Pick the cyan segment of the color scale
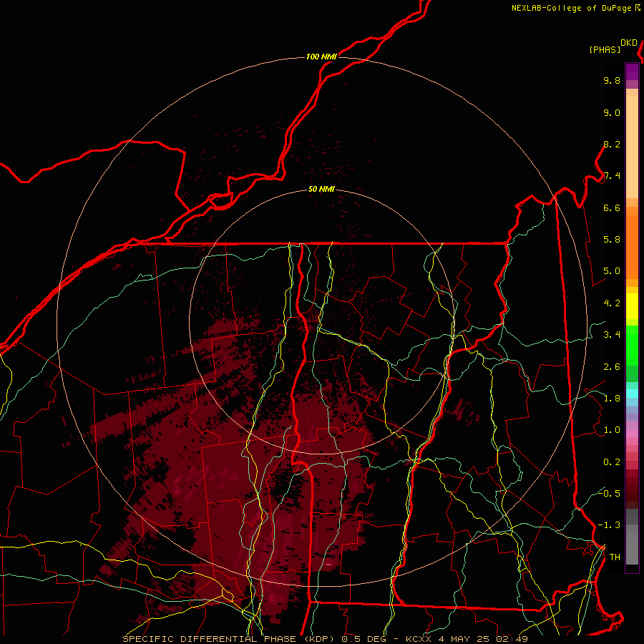Viewport: 644px width, 644px height. click(632, 393)
